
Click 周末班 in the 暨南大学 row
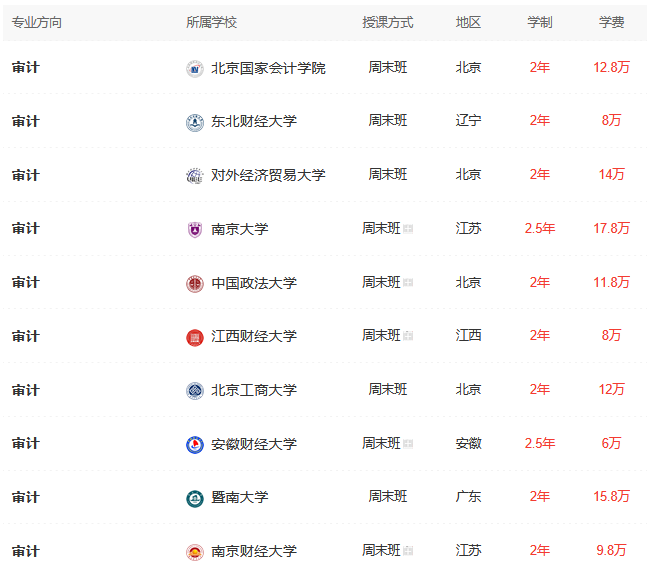tap(388, 497)
